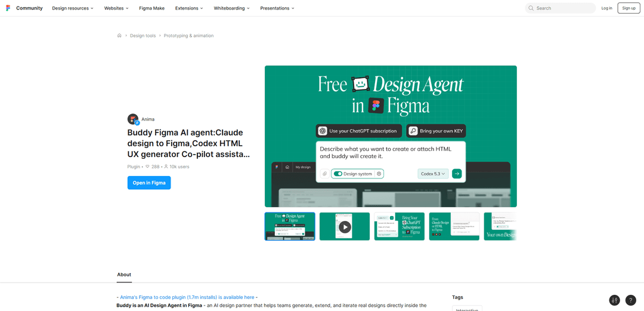Click the Sign up button
This screenshot has width=644, height=311.
(x=629, y=8)
